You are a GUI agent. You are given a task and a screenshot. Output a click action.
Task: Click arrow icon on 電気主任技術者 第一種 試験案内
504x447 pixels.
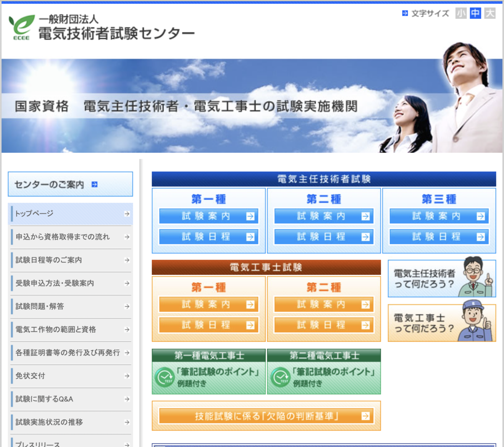250,216
